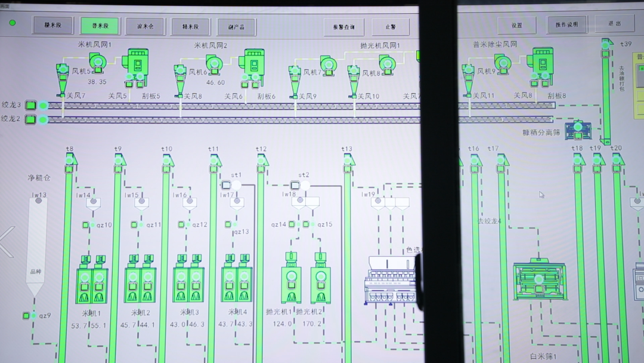Toggle the st1 diverter square box
The height and width of the screenshot is (363, 644).
(x=227, y=185)
